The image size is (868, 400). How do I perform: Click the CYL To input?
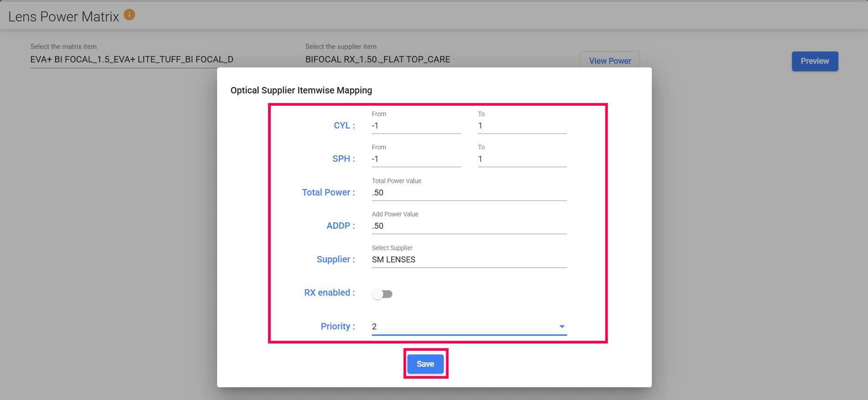click(522, 126)
